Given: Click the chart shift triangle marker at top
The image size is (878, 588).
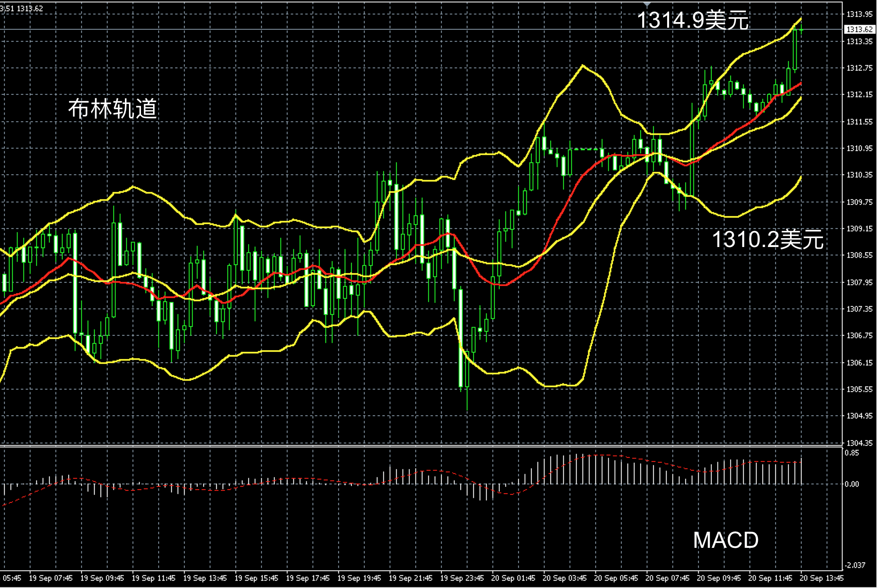Looking at the screenshot, I should tap(647, 4).
